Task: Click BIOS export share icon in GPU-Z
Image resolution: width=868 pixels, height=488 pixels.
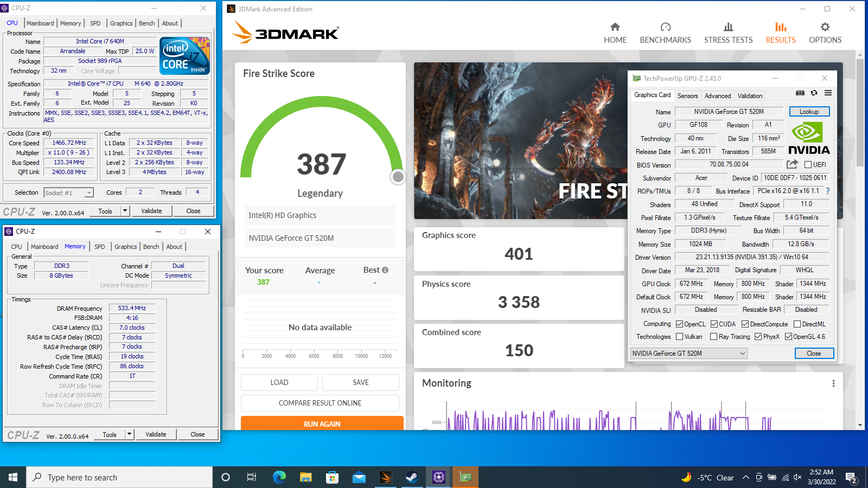Action: coord(792,164)
